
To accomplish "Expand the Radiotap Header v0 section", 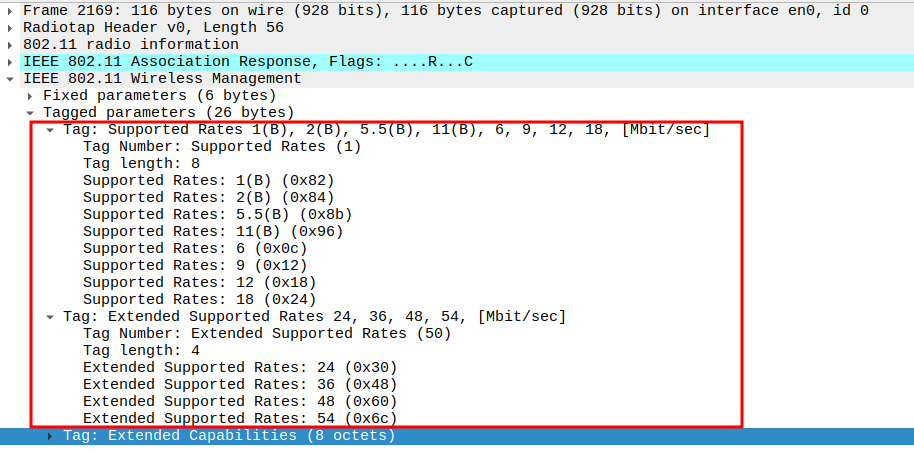I will tap(10, 28).
